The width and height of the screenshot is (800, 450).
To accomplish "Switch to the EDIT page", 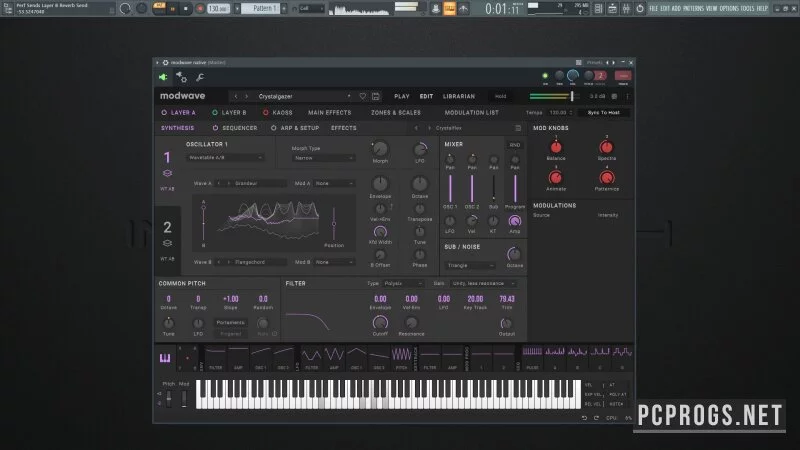I will point(426,96).
